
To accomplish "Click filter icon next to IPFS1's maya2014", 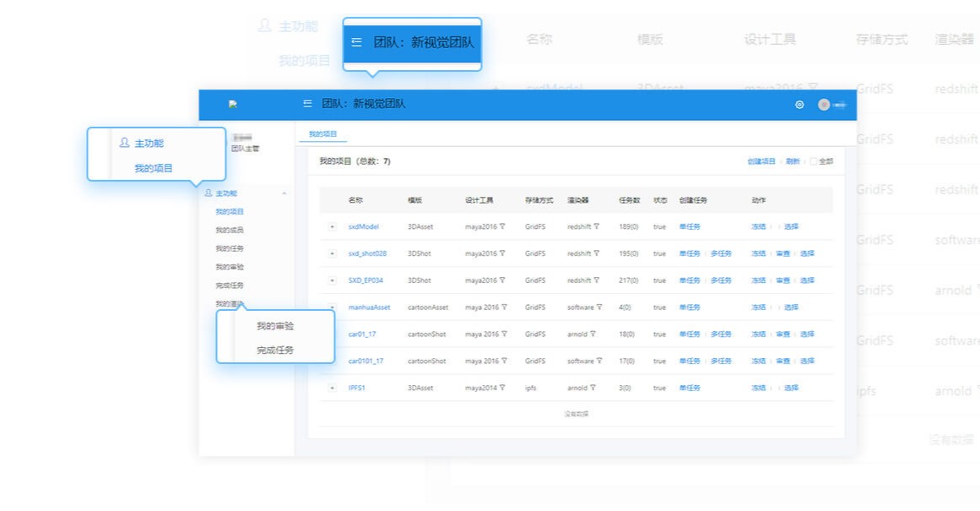I will click(503, 389).
